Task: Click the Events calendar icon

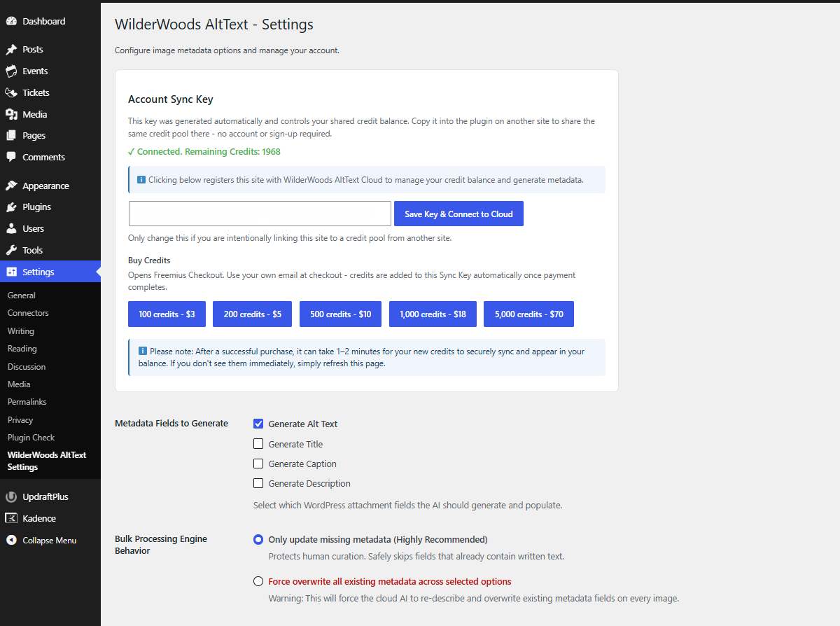Action: [11, 71]
